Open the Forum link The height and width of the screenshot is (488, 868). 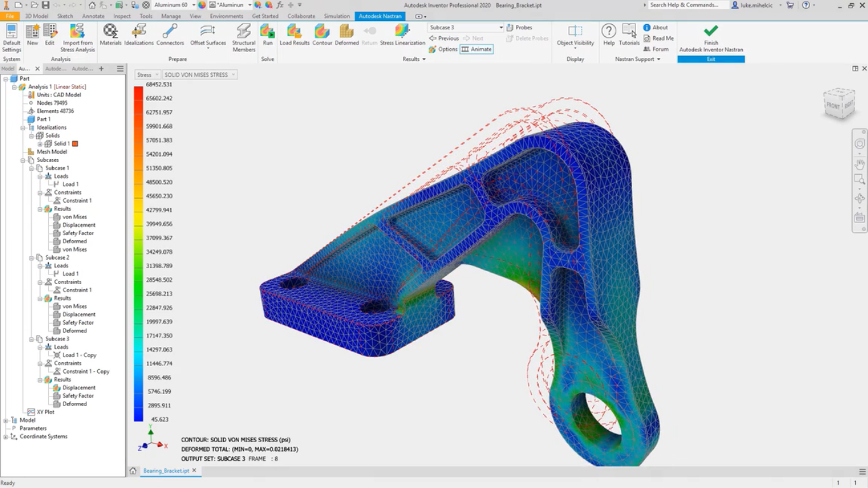pos(656,49)
